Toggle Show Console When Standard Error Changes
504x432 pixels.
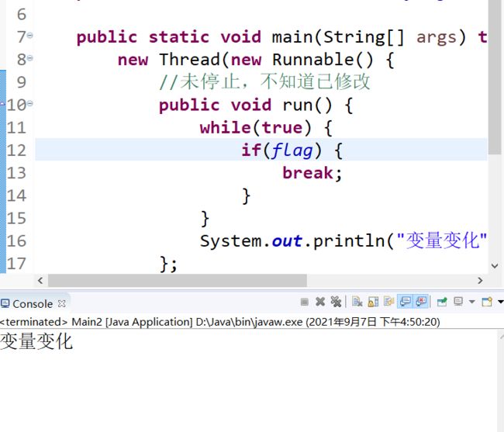click(x=421, y=302)
